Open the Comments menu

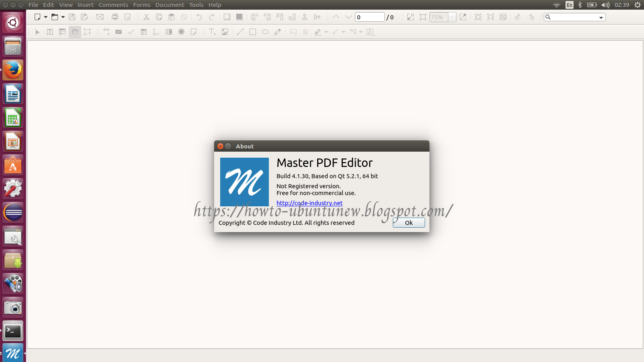(x=113, y=5)
